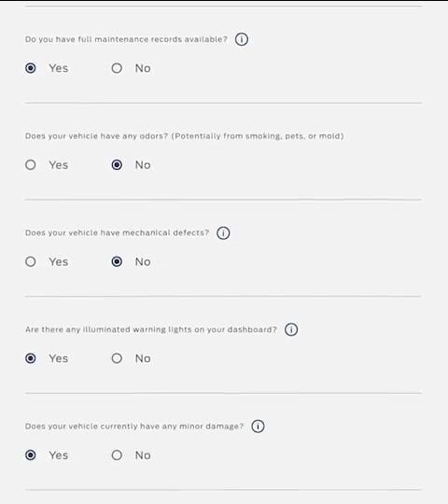Choose No for vehicle odors question

click(x=117, y=165)
